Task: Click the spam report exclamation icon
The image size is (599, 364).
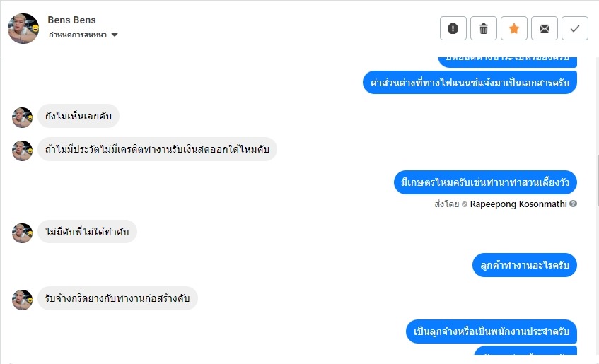Action: 453,28
